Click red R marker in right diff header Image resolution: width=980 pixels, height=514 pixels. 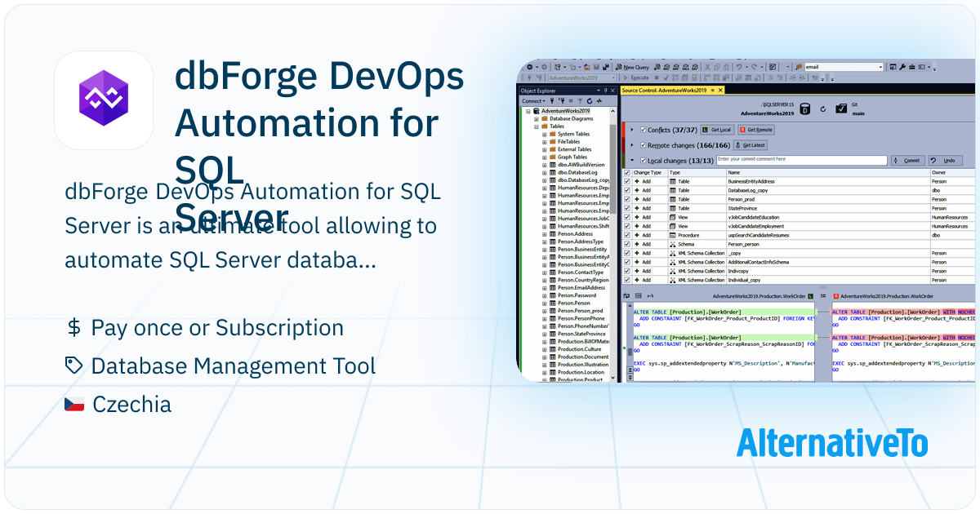click(x=836, y=296)
